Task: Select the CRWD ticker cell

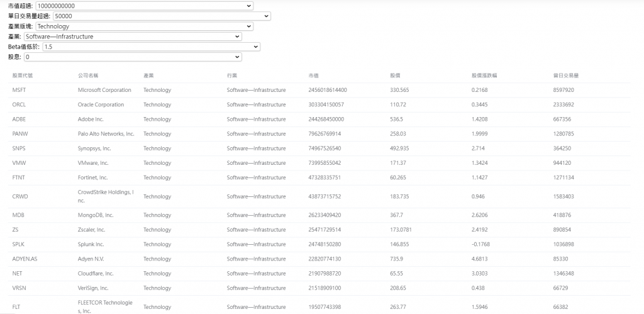Action: coord(20,196)
